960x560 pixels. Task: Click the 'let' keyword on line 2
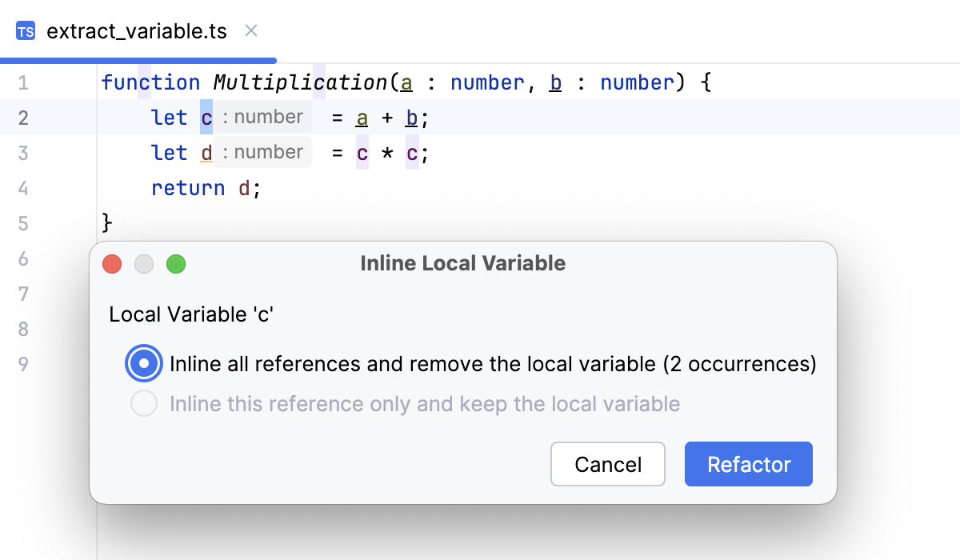tap(169, 118)
